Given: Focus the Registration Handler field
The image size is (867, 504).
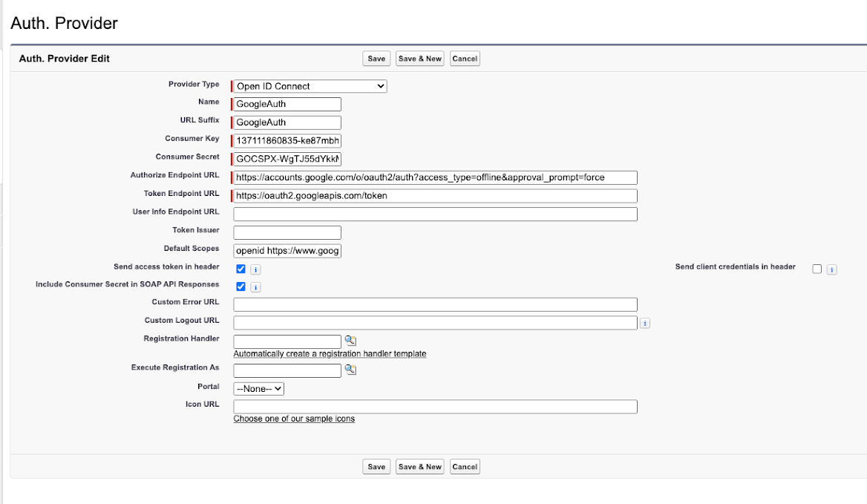Looking at the screenshot, I should pyautogui.click(x=287, y=341).
